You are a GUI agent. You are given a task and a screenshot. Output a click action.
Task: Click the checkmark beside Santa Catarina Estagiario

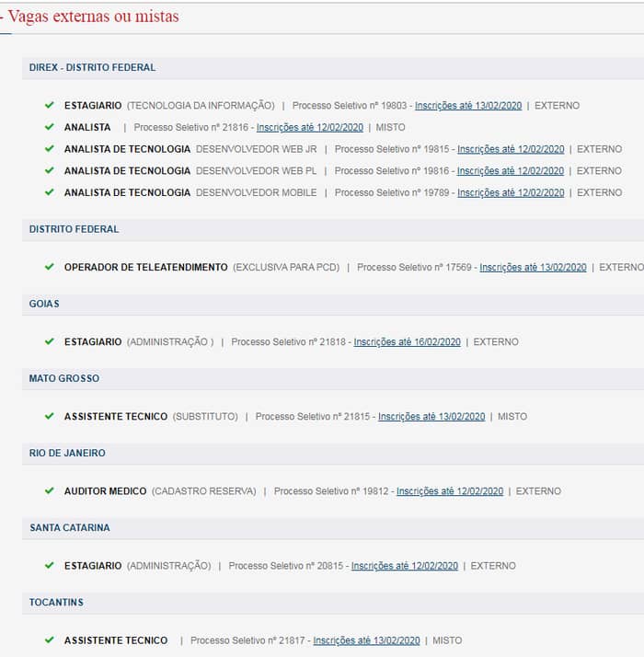click(x=49, y=565)
